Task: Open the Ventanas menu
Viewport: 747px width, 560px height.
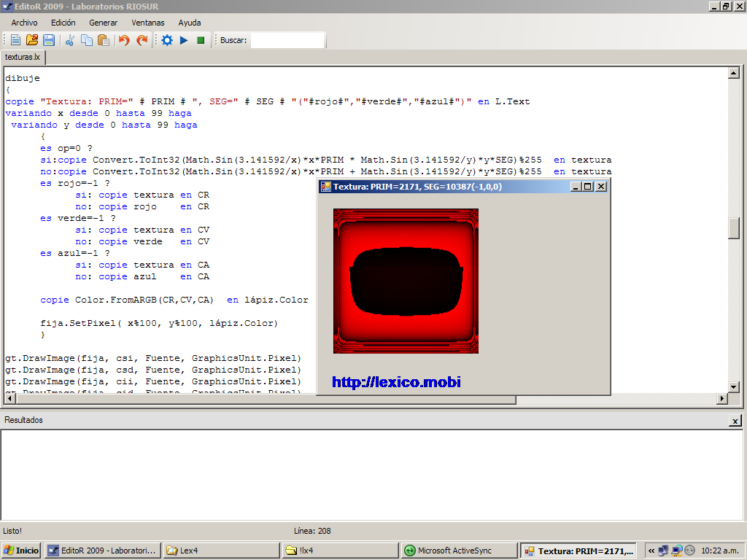Action: click(x=147, y=23)
